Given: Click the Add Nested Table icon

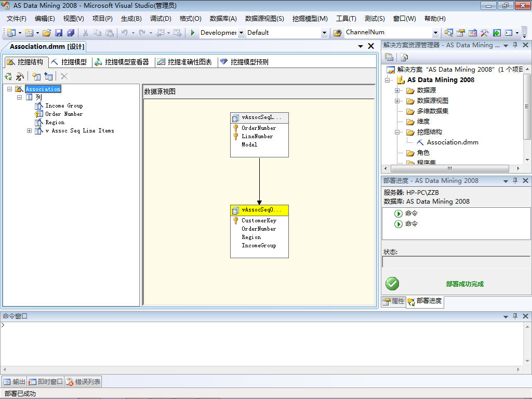Looking at the screenshot, I should pyautogui.click(x=48, y=77).
